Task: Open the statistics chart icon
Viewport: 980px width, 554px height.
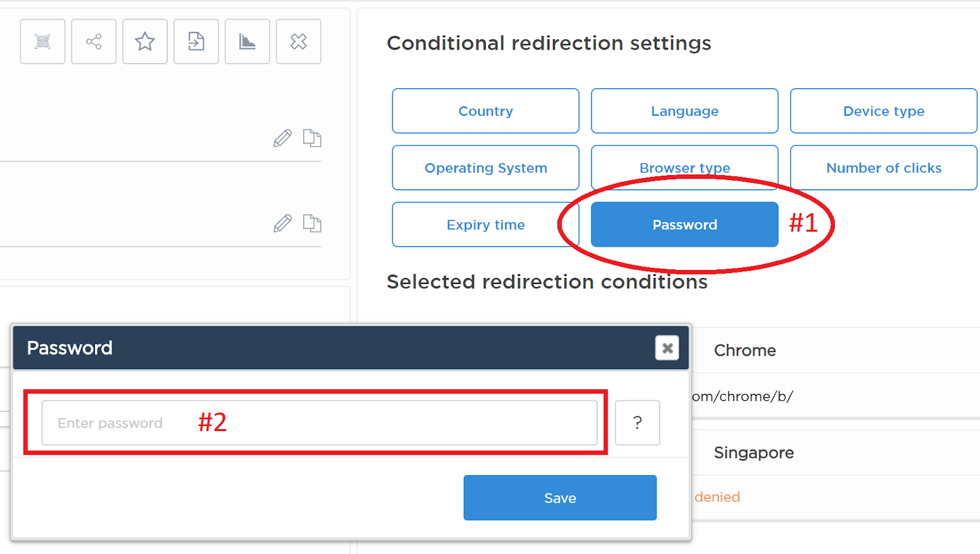Action: point(247,42)
